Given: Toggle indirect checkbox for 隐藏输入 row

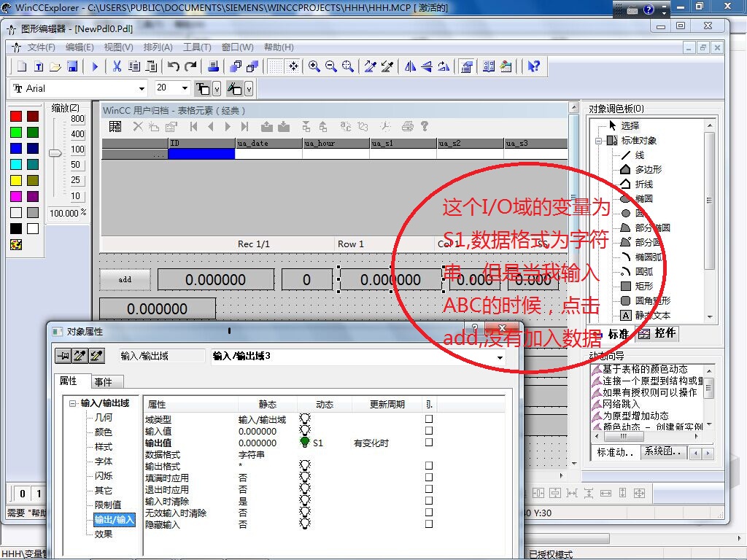Looking at the screenshot, I should [429, 524].
